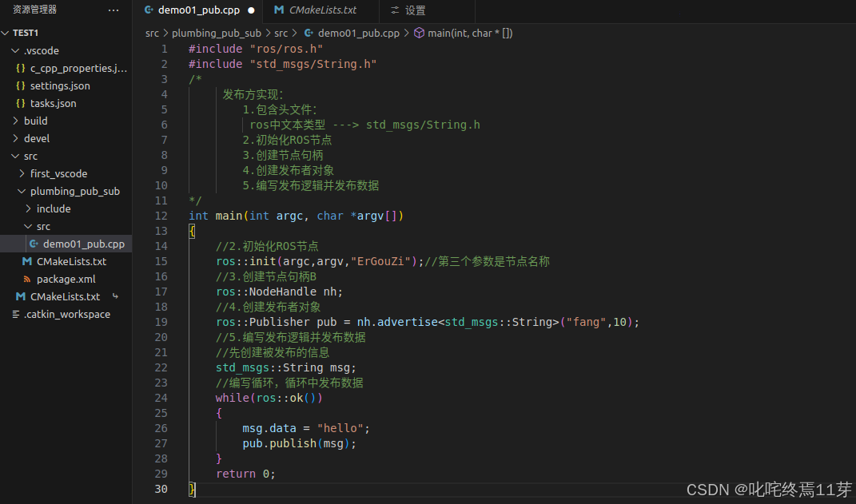This screenshot has height=504, width=856.
Task: Click "ErGouZi" string in ros::init line
Action: (380, 261)
